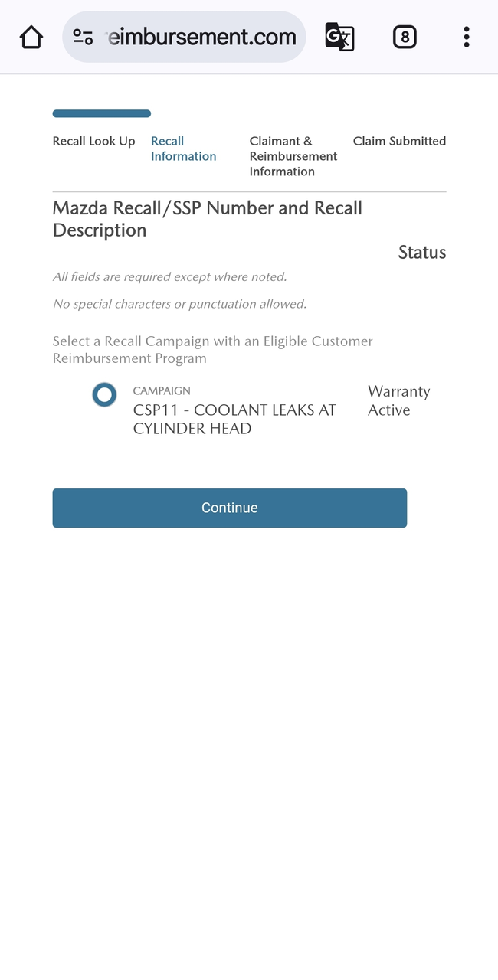Tap the Claim Submitted step label
Viewport: 498px width, 980px height.
(399, 141)
